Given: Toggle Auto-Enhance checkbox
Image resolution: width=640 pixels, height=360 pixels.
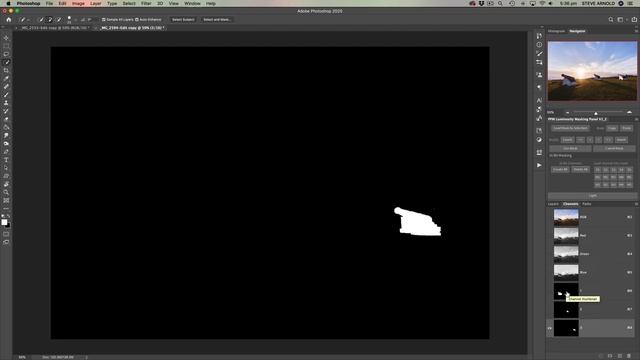Looking at the screenshot, I should (137, 20).
